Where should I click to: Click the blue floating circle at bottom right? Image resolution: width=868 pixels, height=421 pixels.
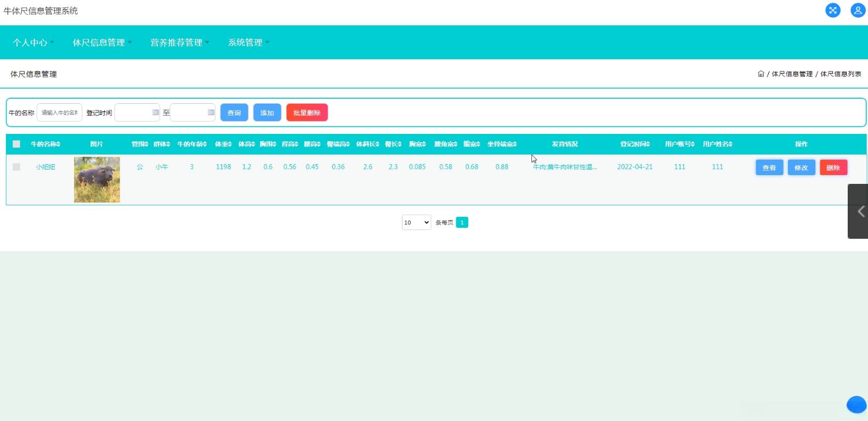(856, 405)
